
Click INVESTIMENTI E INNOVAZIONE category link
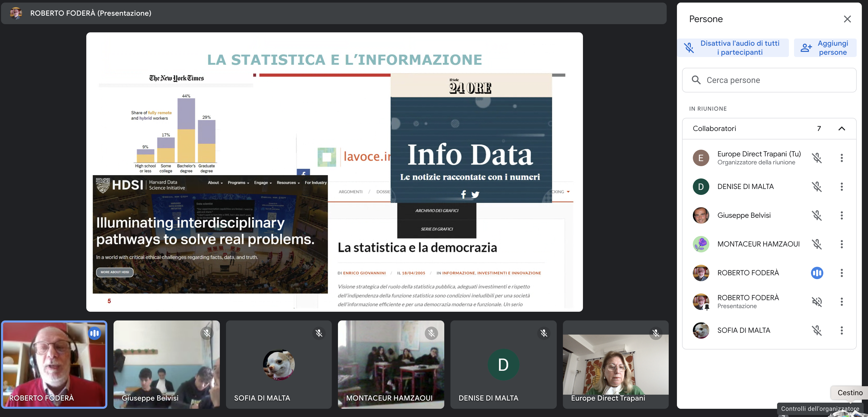click(x=509, y=273)
